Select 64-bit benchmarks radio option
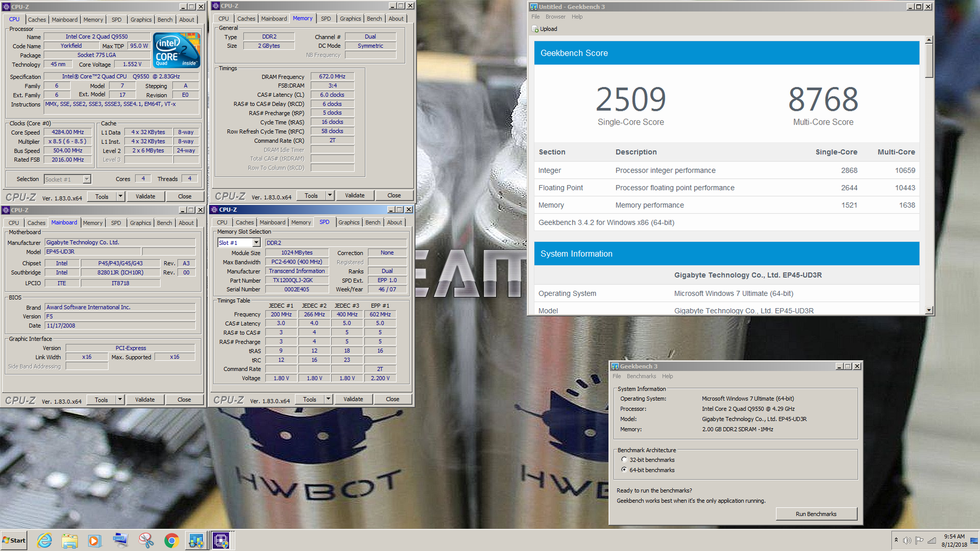 (x=624, y=470)
